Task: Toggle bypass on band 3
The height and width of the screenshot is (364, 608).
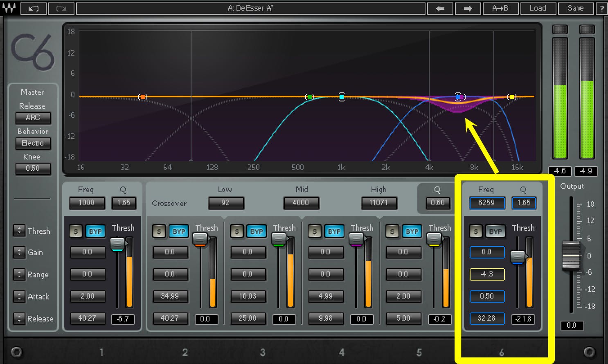Action: (x=256, y=231)
